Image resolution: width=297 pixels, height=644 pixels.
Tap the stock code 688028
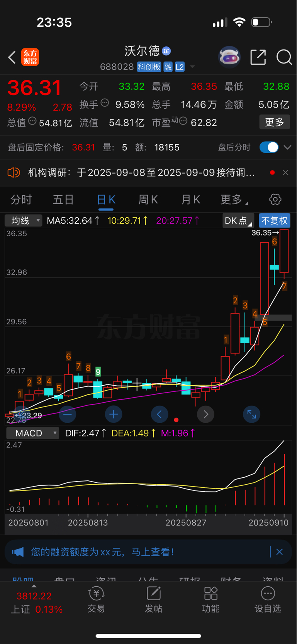pyautogui.click(x=117, y=67)
